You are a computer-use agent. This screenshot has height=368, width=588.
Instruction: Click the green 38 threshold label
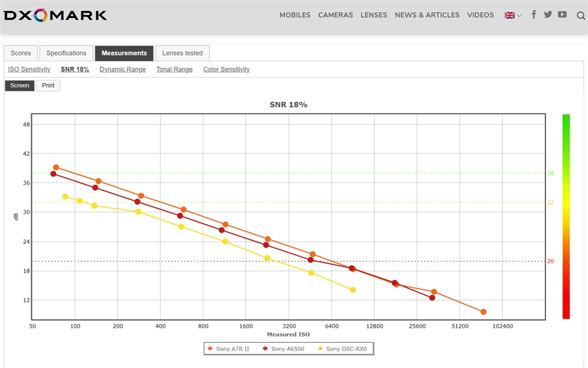(550, 173)
